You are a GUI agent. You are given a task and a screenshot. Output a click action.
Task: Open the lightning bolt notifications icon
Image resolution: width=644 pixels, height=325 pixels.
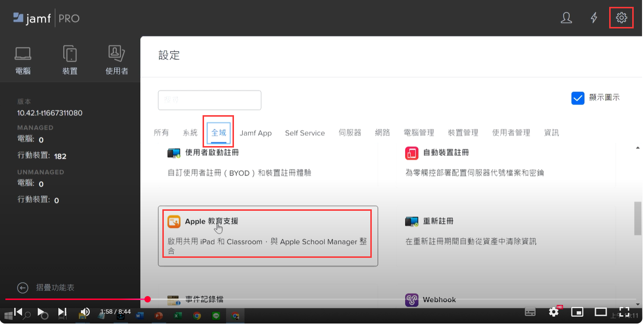594,18
